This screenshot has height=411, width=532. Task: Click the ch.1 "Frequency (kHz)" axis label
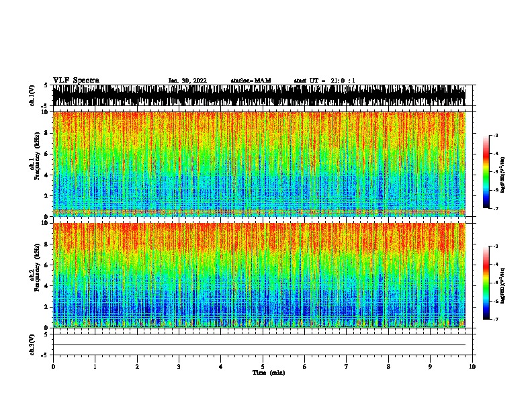(37, 156)
